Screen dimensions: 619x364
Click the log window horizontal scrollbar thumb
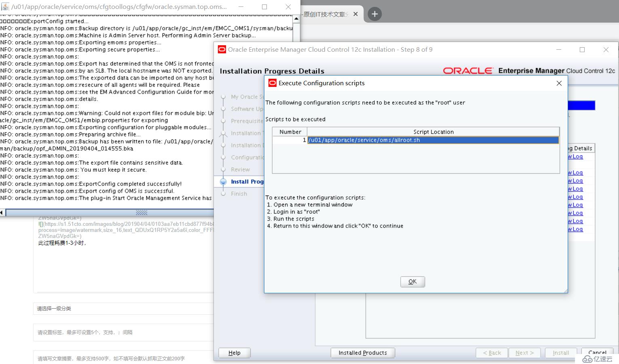141,213
